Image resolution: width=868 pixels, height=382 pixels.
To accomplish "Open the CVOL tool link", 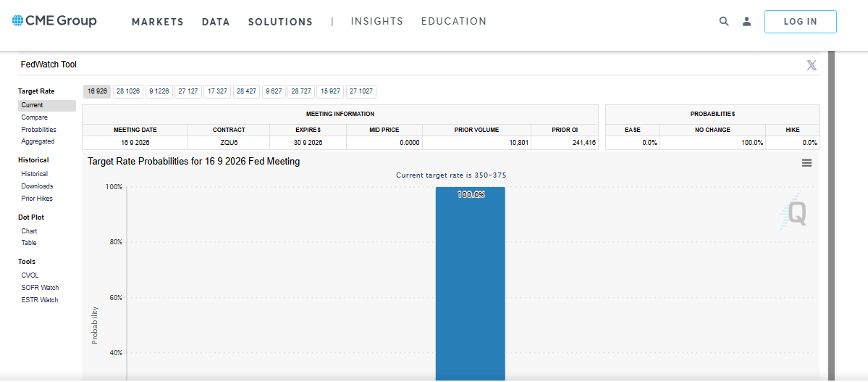I will pyautogui.click(x=30, y=275).
